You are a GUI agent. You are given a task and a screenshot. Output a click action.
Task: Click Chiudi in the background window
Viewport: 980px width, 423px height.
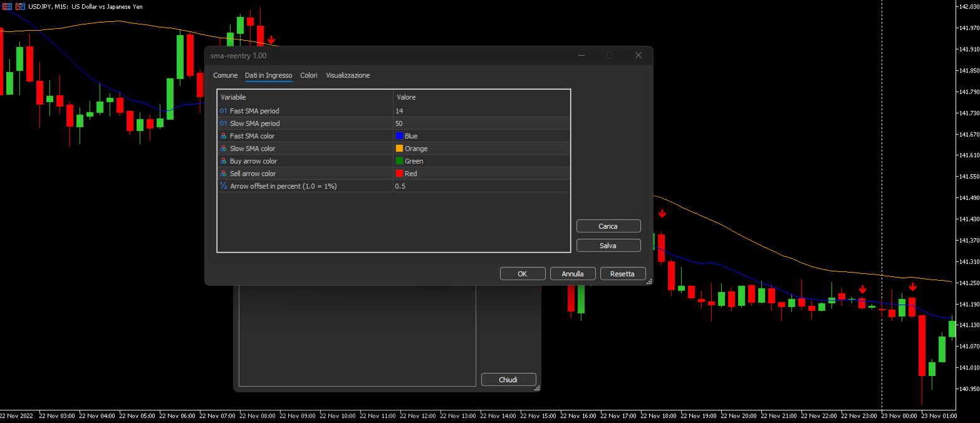click(x=508, y=380)
